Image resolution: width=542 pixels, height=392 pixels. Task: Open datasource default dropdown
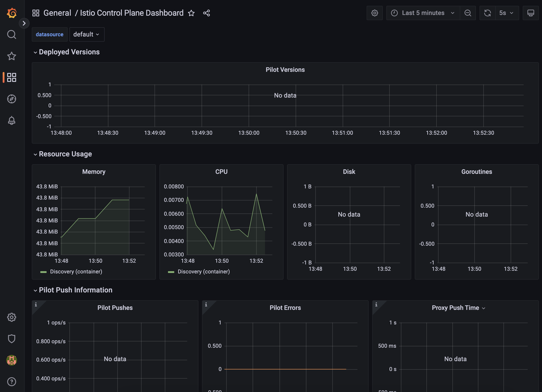click(x=86, y=34)
